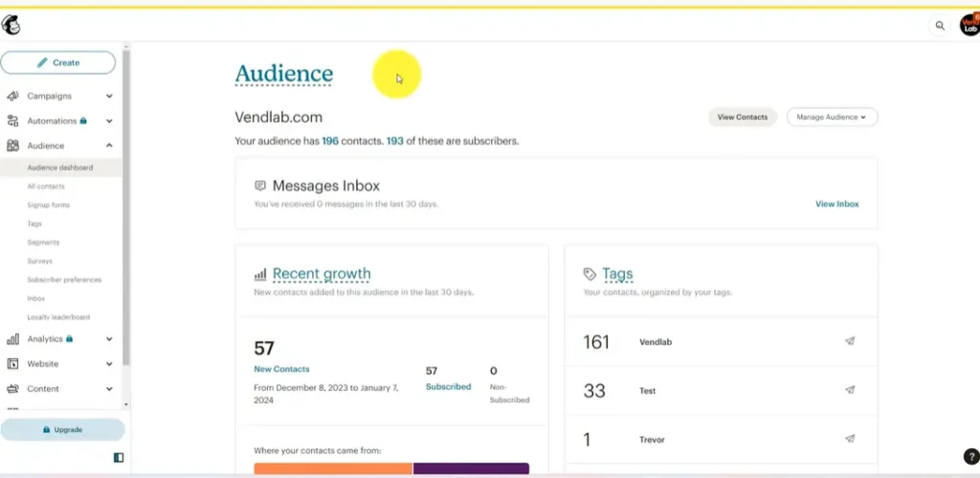This screenshot has width=980, height=478.
Task: Collapse the Audience chevron
Action: coord(109,146)
